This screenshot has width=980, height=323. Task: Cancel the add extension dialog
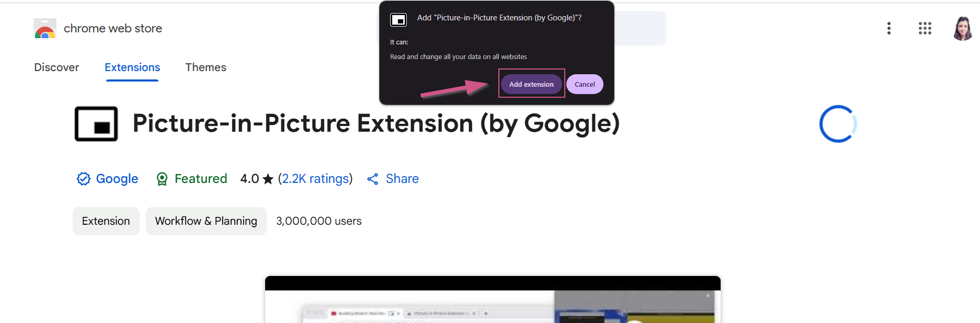(x=585, y=84)
